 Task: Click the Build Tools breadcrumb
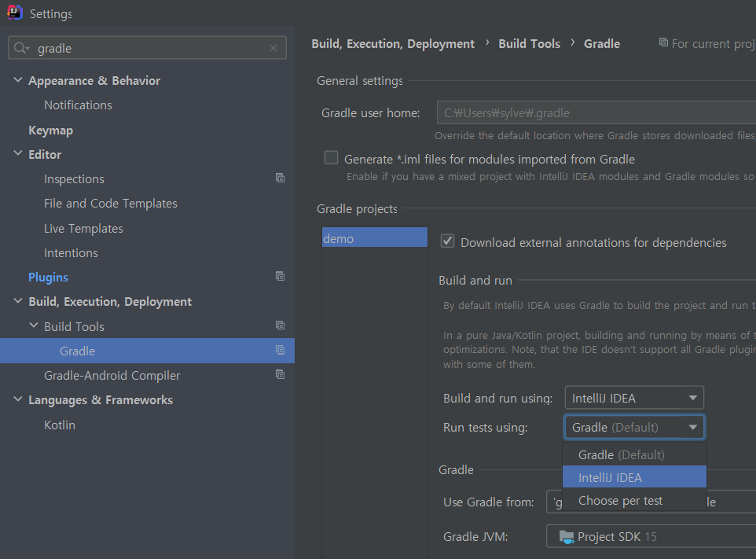[x=529, y=43]
